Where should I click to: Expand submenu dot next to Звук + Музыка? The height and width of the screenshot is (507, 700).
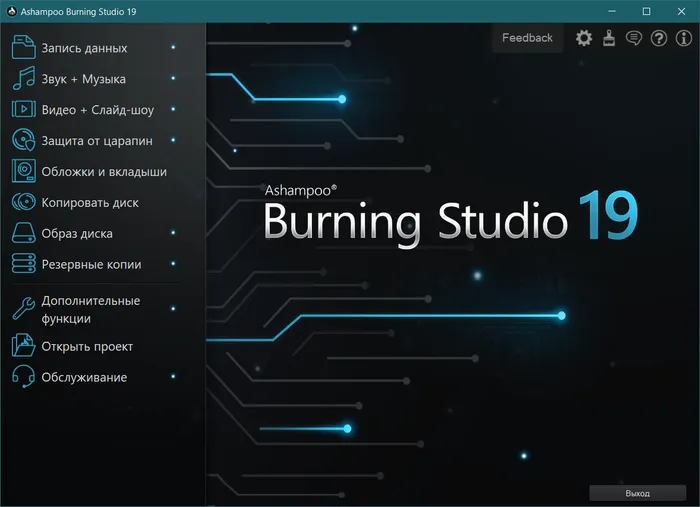173,78
